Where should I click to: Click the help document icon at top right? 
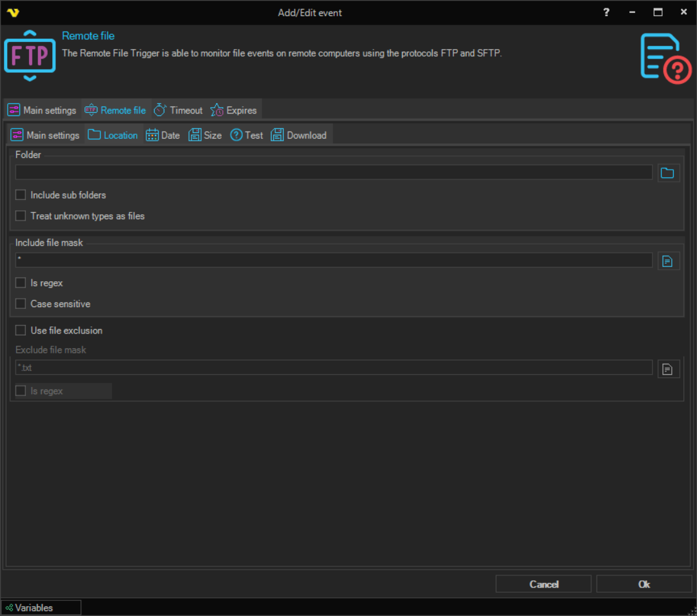click(x=665, y=57)
